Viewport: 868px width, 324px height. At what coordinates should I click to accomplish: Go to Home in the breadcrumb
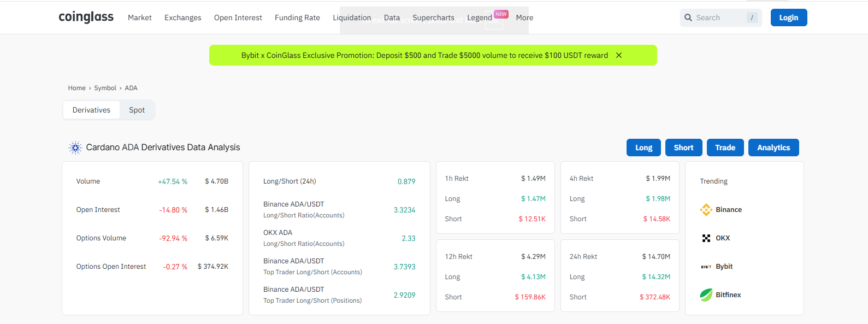[76, 88]
